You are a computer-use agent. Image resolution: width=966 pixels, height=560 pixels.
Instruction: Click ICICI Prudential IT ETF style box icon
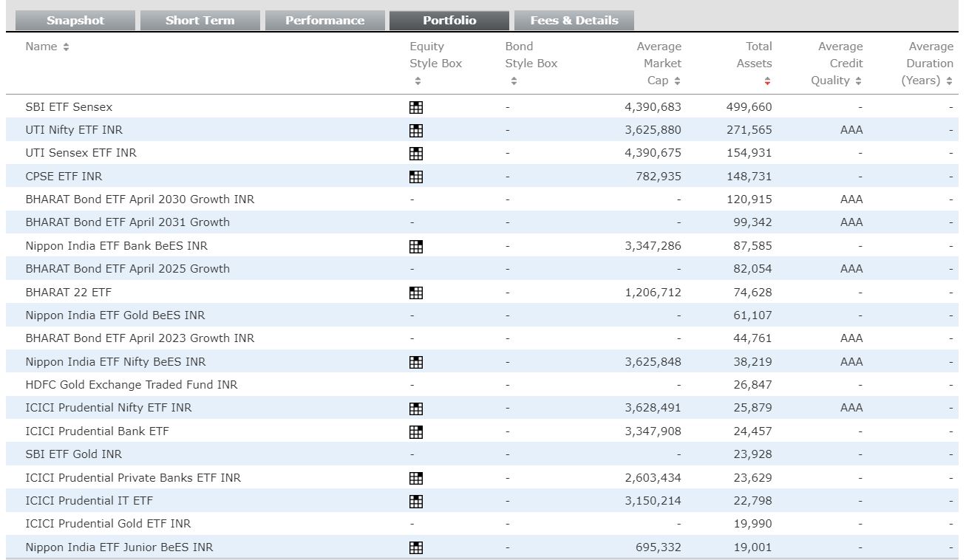point(416,501)
